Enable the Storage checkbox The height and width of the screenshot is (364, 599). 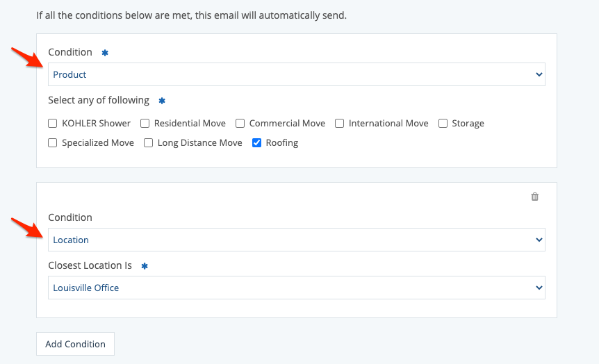pyautogui.click(x=443, y=124)
